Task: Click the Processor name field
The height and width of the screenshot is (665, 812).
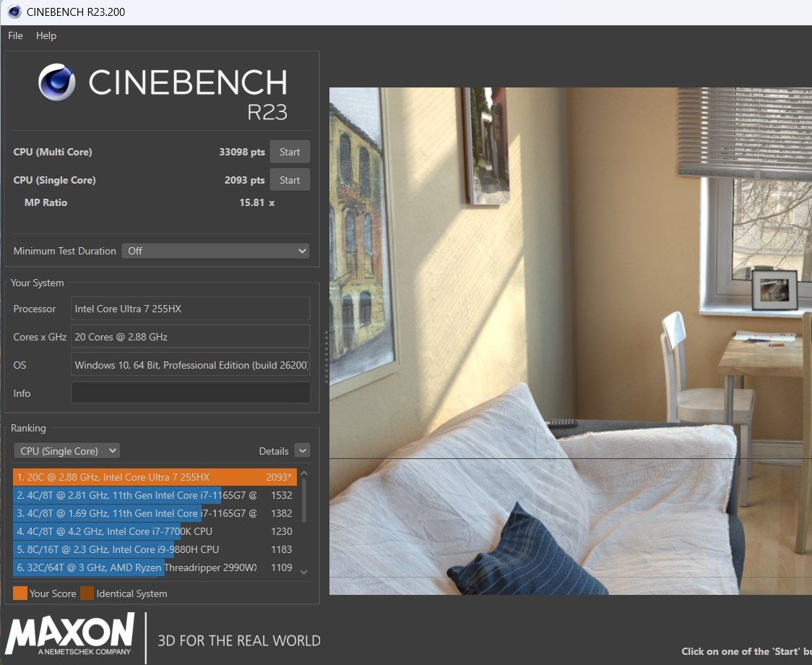Action: [191, 309]
